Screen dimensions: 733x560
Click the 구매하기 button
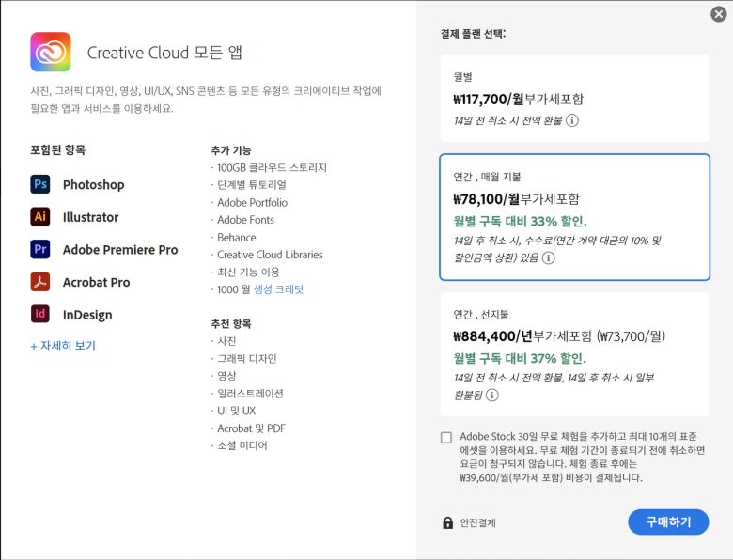pos(668,522)
